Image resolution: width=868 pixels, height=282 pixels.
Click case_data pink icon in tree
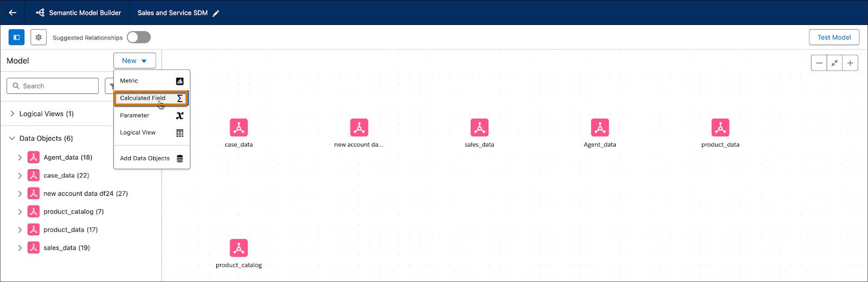(34, 175)
